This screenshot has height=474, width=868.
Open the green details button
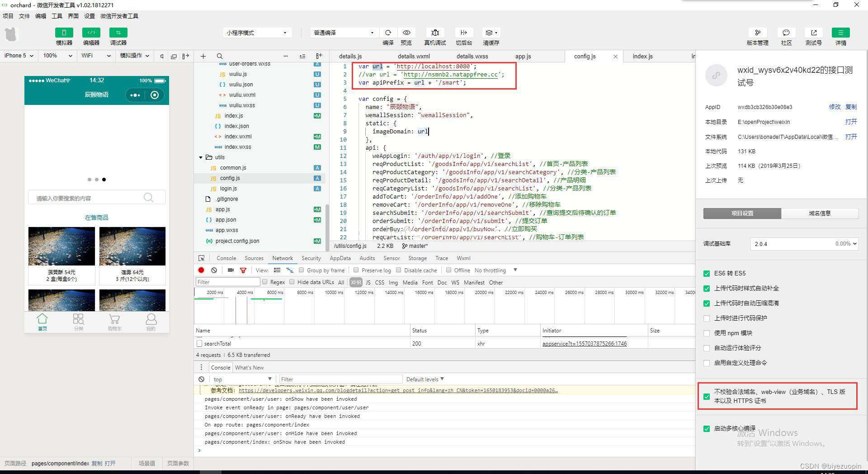tap(841, 33)
